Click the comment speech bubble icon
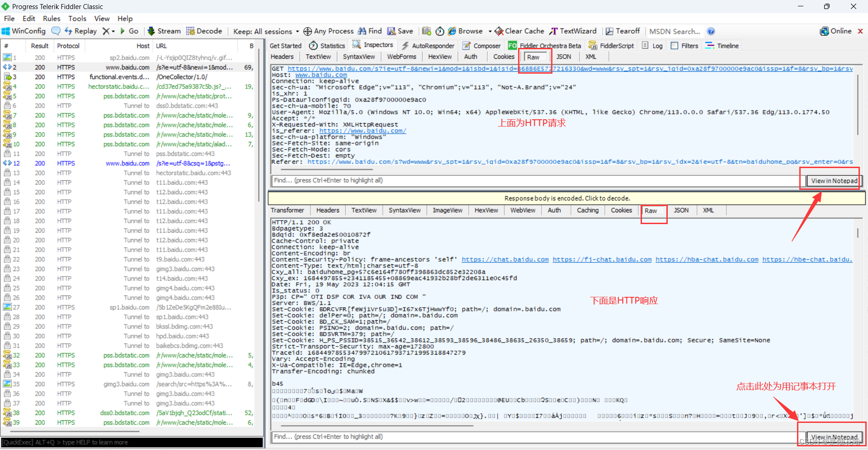The height and width of the screenshot is (450, 868). click(x=56, y=31)
